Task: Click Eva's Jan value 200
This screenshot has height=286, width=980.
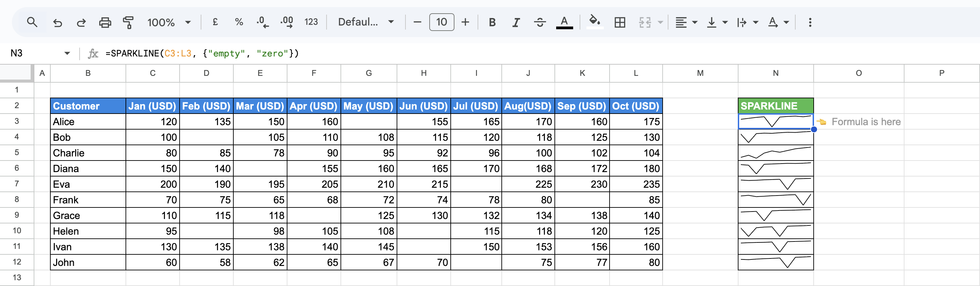Action: (x=152, y=184)
